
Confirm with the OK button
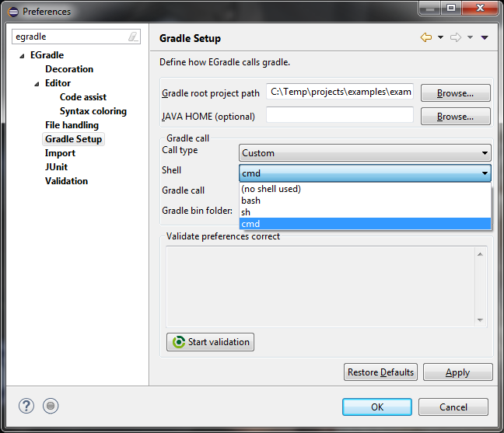(x=377, y=407)
